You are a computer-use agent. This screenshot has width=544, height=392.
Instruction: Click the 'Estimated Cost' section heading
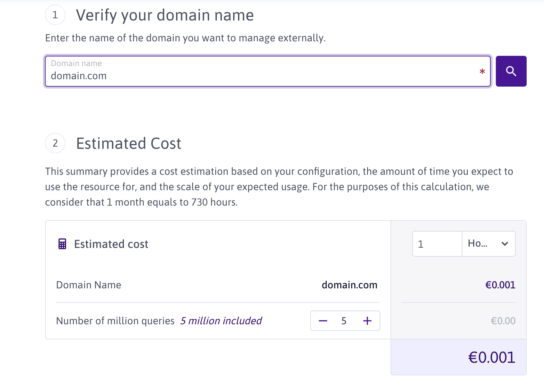coord(129,143)
